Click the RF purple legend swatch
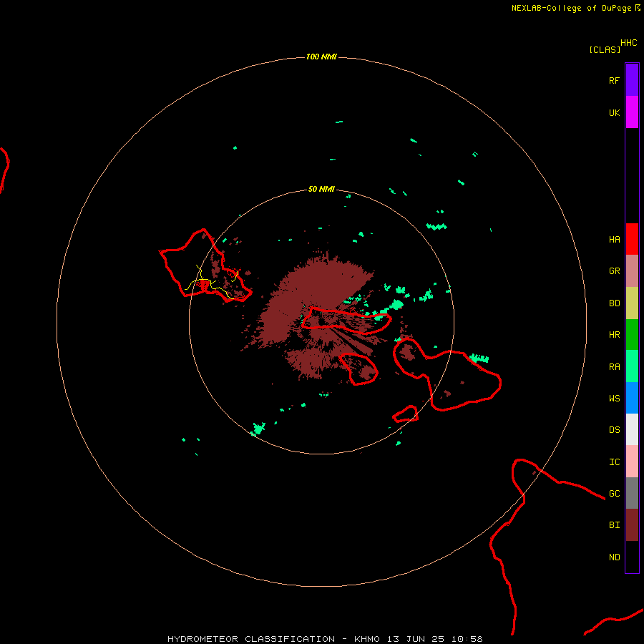Screen dimensions: 644x644 point(632,80)
